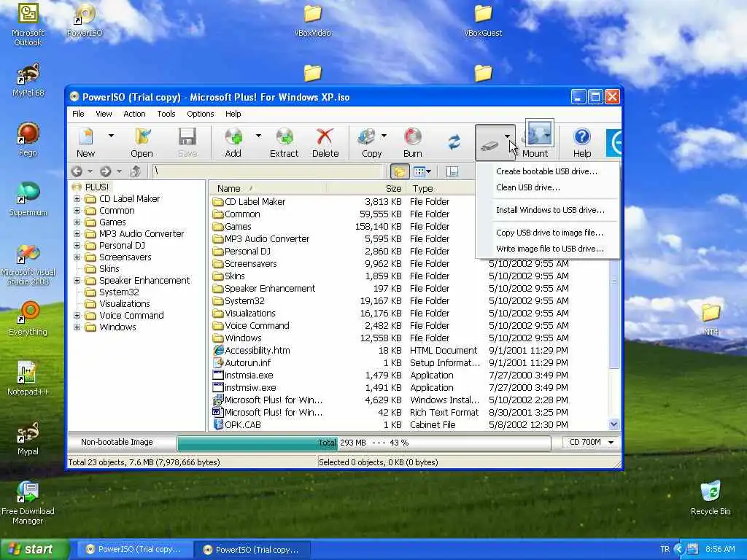Select the Speaker Enhancement folder in list
This screenshot has height=560, width=747.
[270, 289]
